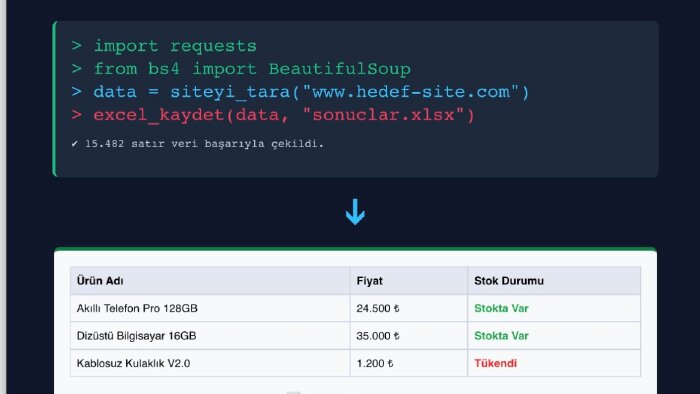Screen dimensions: 700x394
Task: Click the '35.000 ₺' price cell
Action: [x=408, y=336]
